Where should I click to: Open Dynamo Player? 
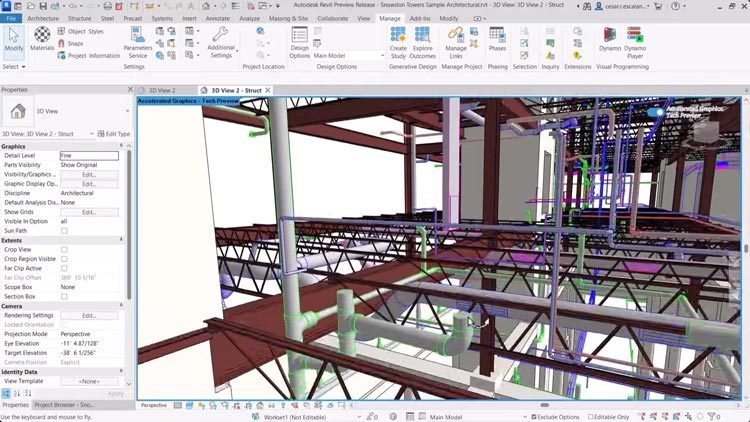pos(635,43)
